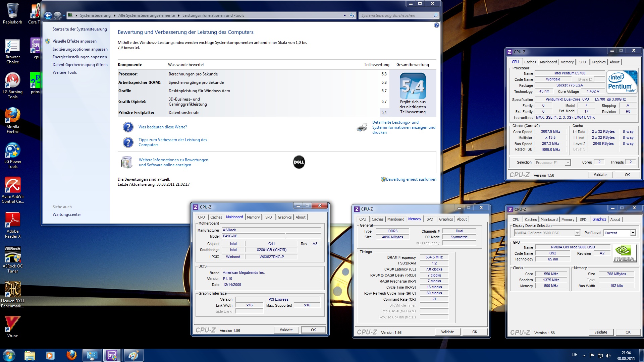This screenshot has height=362, width=644.
Task: Click the printer icon for detailed report
Action: tap(362, 127)
